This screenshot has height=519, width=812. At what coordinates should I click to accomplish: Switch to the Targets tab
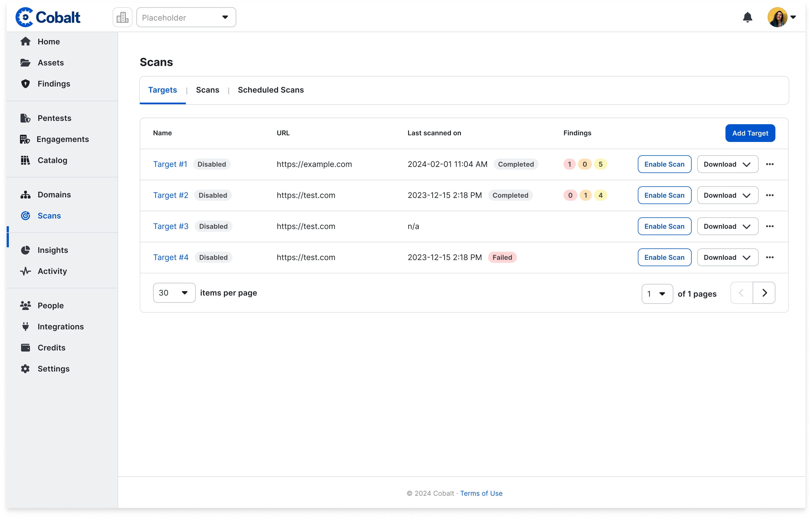pyautogui.click(x=163, y=90)
